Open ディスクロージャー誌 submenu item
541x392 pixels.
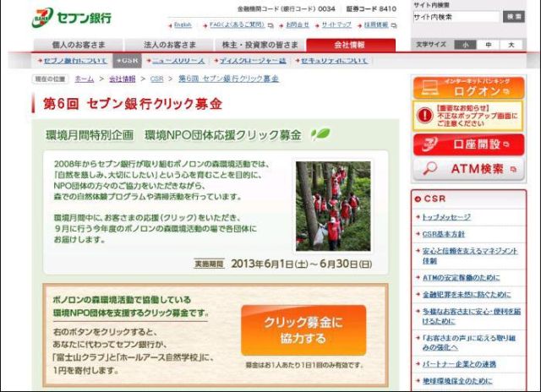[x=253, y=61]
